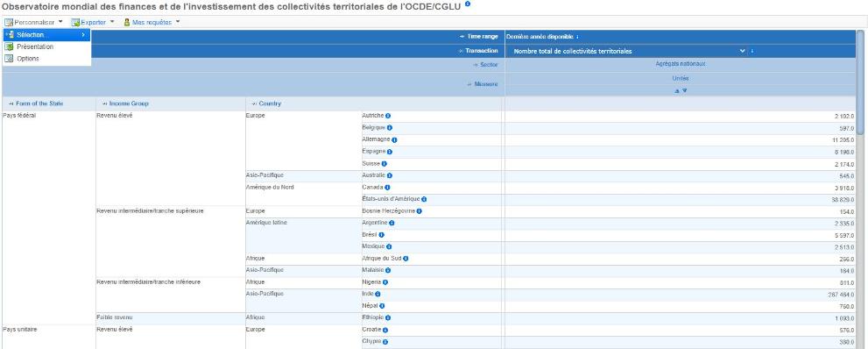Click info icon beside the page title
This screenshot has height=349, width=868.
coord(468,4)
